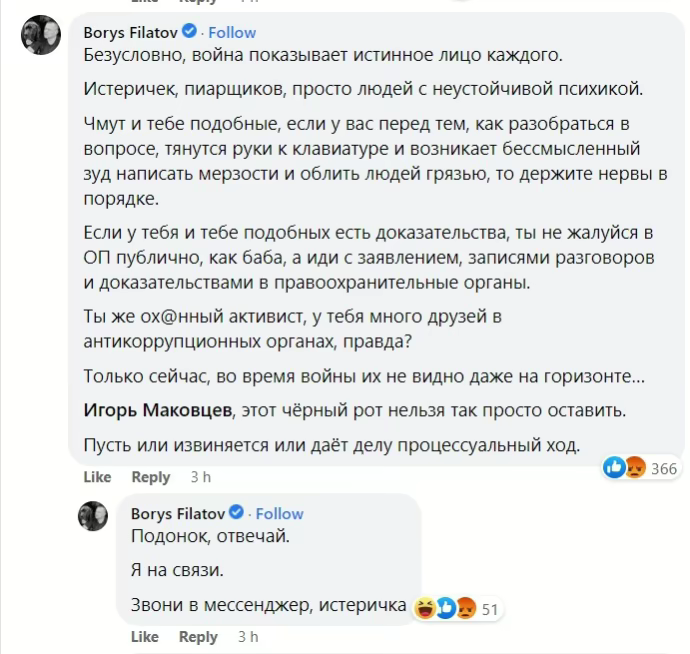Reply to the long top comment
Image resolution: width=690 pixels, height=654 pixels.
(151, 477)
